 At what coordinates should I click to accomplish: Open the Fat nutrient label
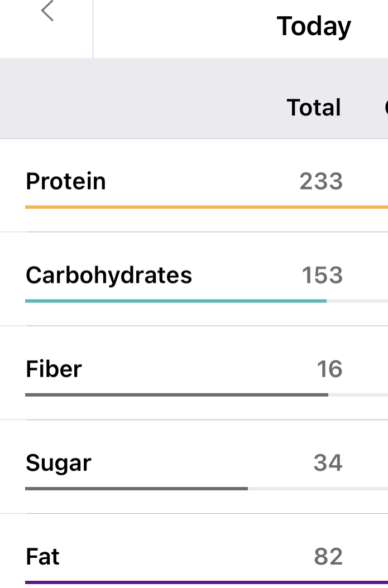[x=43, y=557]
